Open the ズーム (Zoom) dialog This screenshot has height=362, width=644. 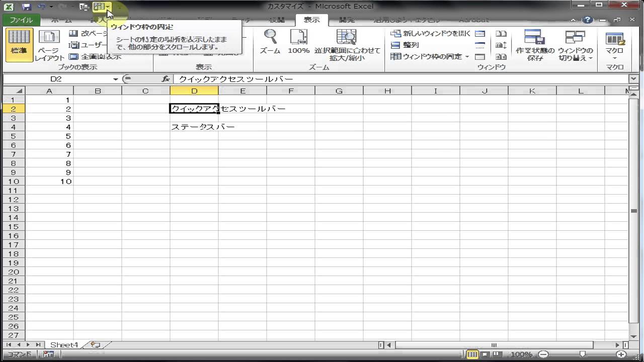(270, 42)
